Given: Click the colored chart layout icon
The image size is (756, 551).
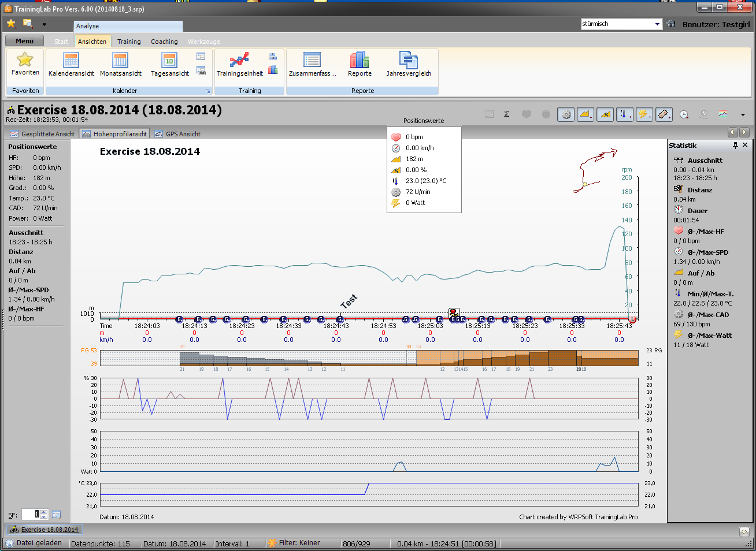Looking at the screenshot, I should click(x=723, y=114).
